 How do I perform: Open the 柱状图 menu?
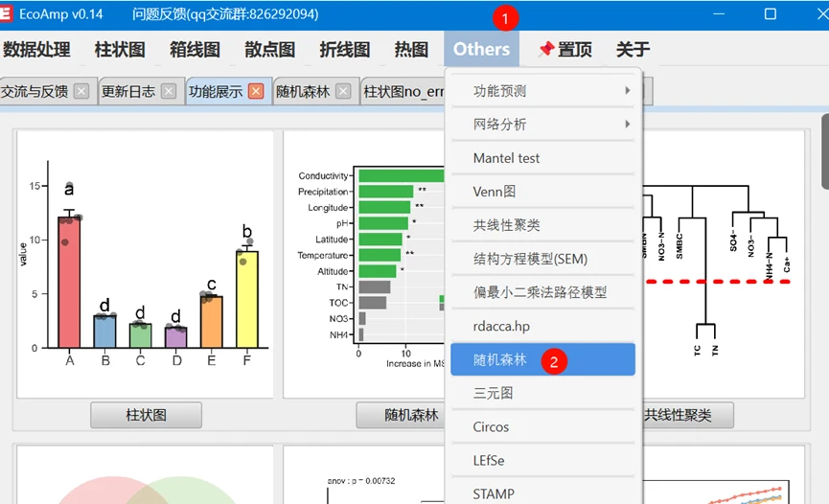[120, 50]
